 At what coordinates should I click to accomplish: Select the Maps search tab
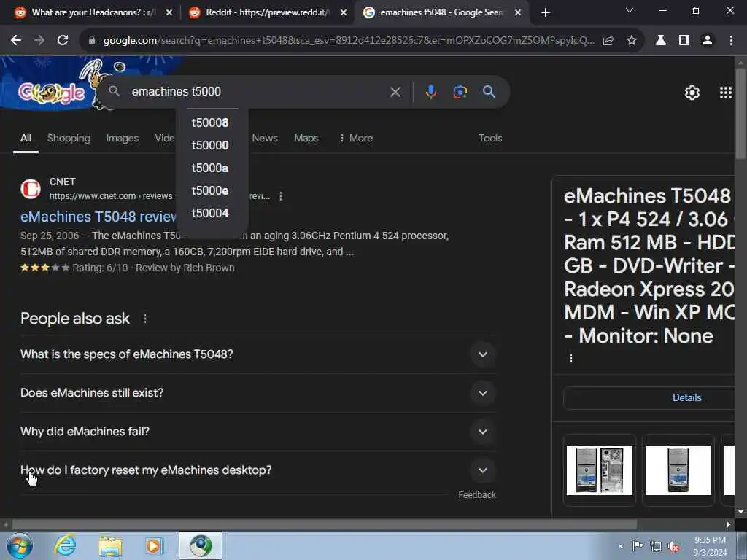point(306,138)
